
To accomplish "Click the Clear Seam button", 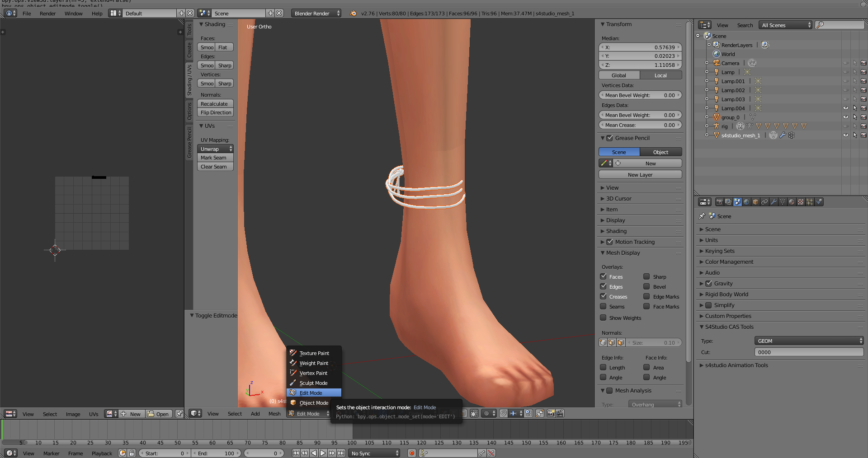I will point(216,167).
